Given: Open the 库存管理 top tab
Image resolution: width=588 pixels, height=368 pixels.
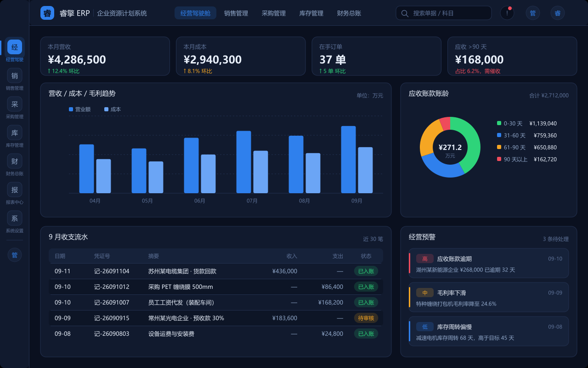Looking at the screenshot, I should point(311,13).
